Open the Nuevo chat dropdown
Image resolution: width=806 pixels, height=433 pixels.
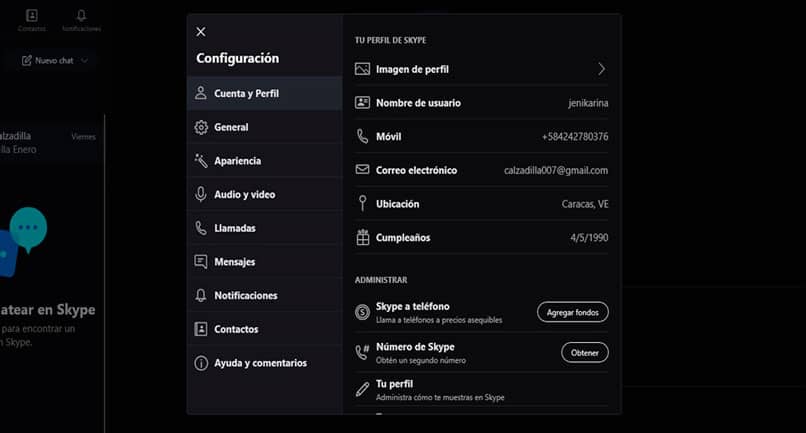pos(56,60)
